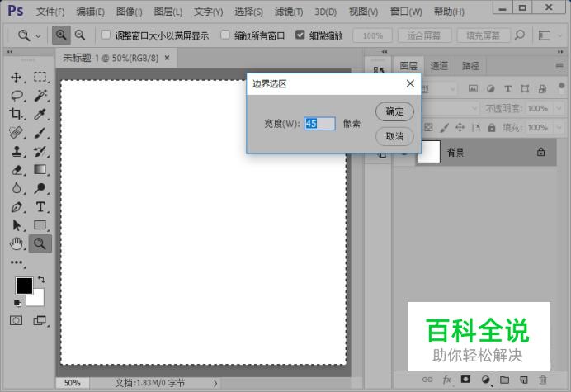Toggle lock position move icon
The image size is (571, 392).
pos(460,128)
